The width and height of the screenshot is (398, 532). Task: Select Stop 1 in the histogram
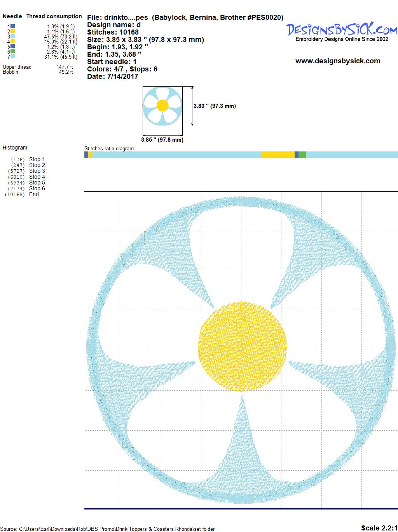[x=37, y=159]
